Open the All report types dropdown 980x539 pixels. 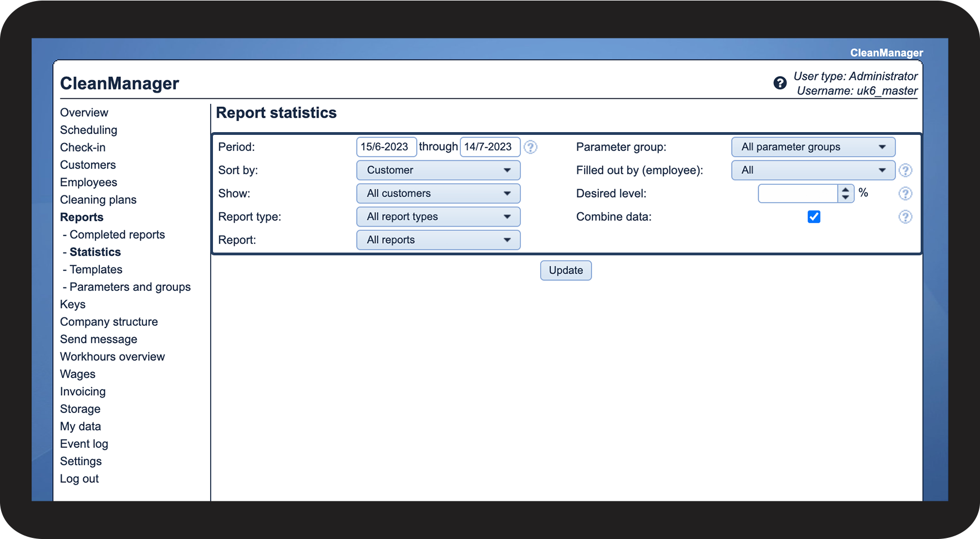438,217
